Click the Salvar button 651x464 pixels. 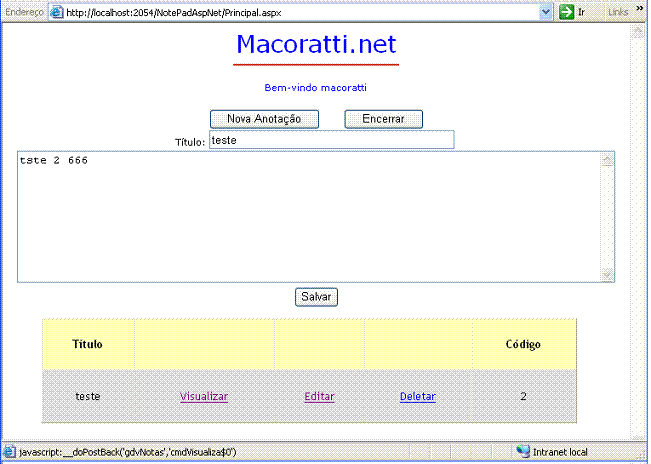pyautogui.click(x=316, y=297)
